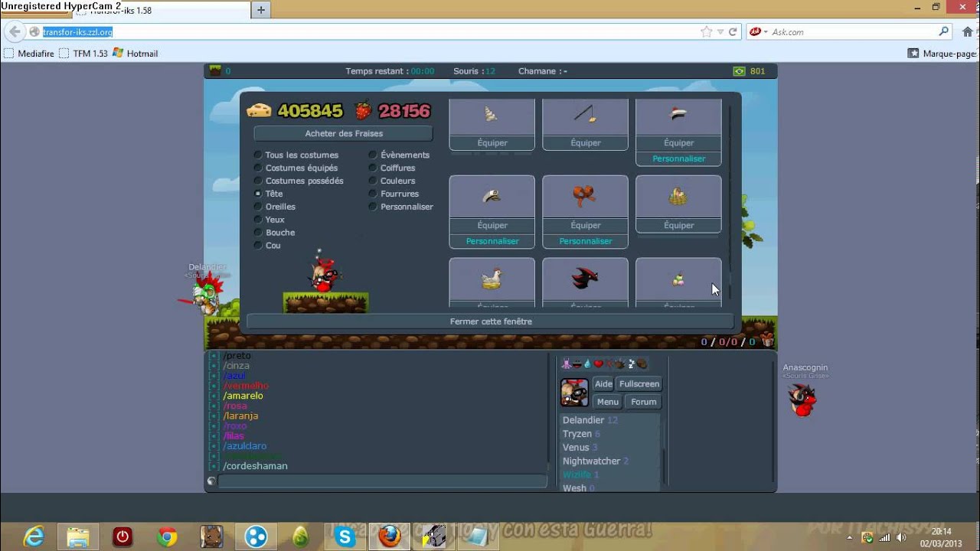Choose the 'Oreilles' category

click(x=274, y=207)
